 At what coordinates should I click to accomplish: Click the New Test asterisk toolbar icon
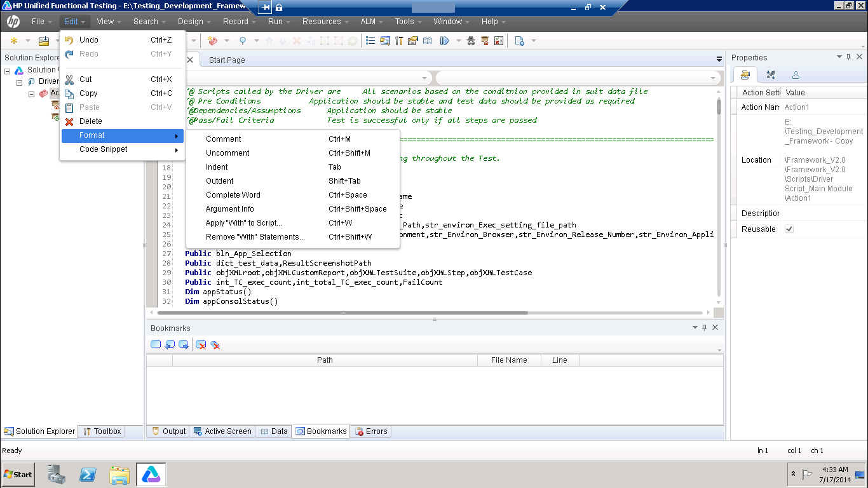tap(15, 40)
